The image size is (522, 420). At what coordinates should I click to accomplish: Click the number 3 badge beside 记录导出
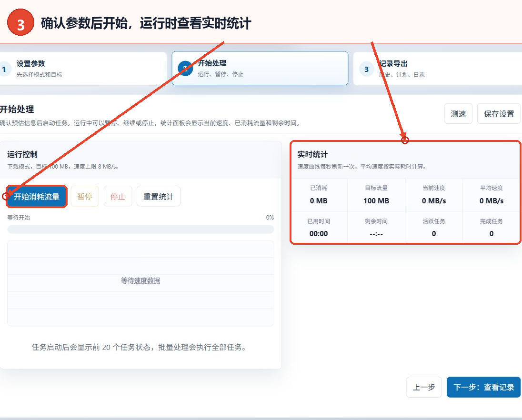pyautogui.click(x=367, y=69)
